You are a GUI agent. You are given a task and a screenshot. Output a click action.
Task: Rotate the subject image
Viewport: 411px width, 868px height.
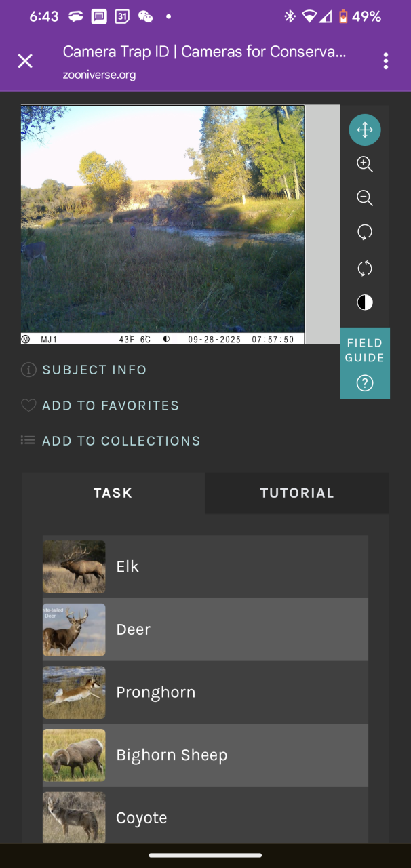pos(365,233)
